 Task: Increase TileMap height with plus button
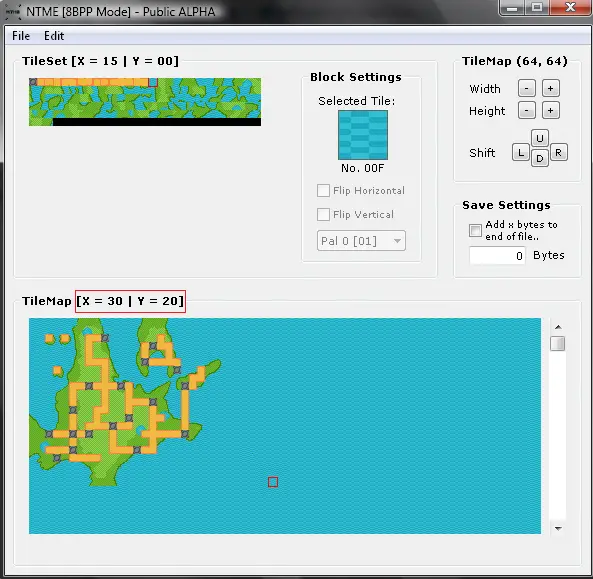coord(551,111)
